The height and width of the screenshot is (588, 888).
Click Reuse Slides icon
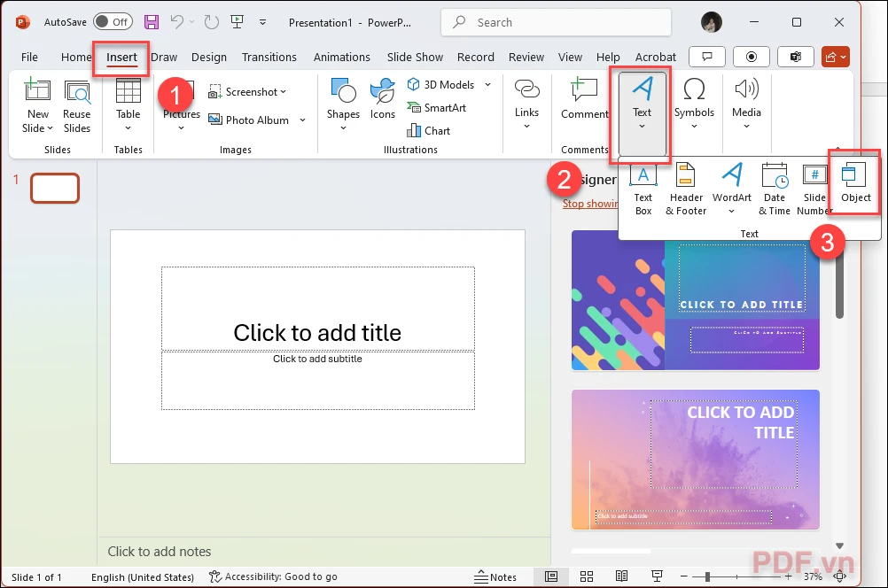coord(77,106)
